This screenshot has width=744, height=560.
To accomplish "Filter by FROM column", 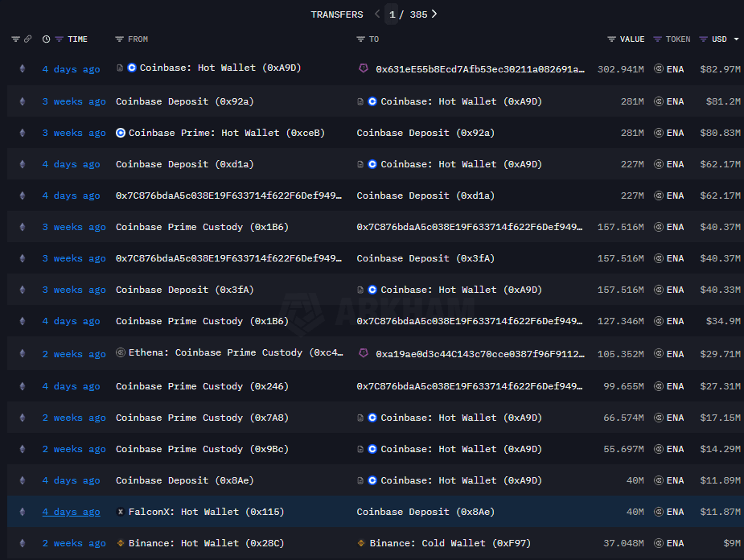I will (119, 39).
